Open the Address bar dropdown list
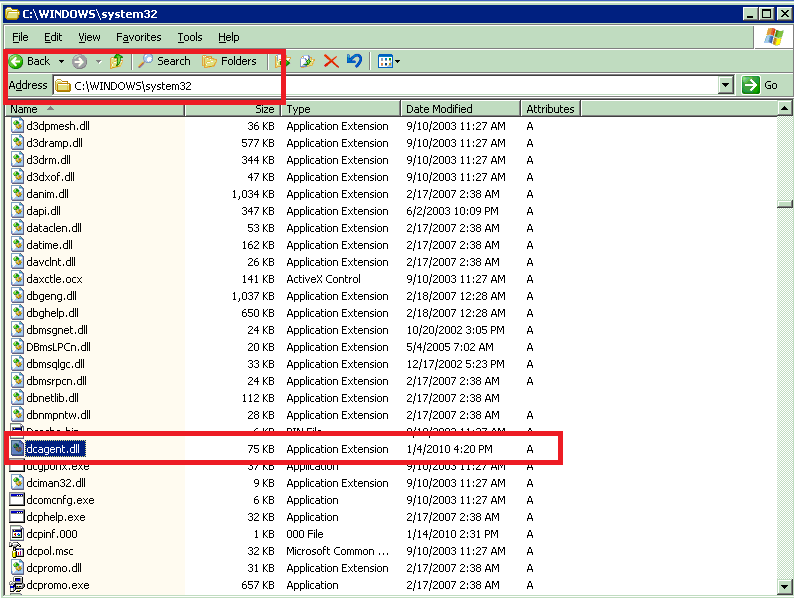This screenshot has width=795, height=599. coord(726,86)
